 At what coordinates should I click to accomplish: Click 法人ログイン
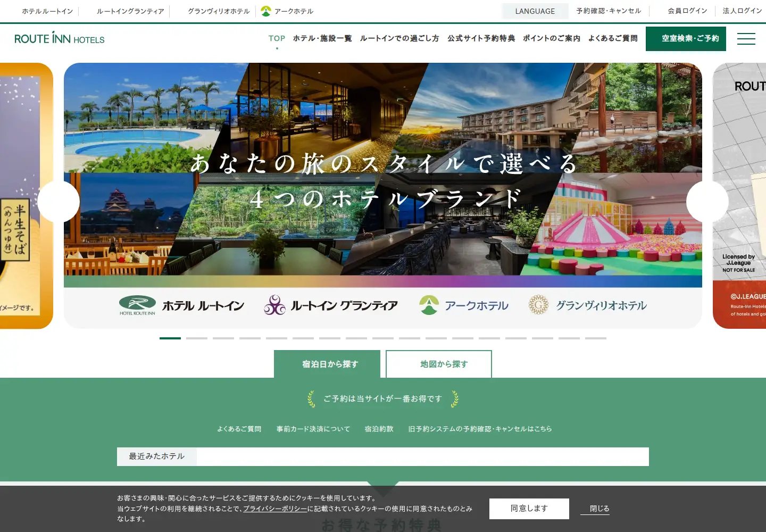pos(742,11)
